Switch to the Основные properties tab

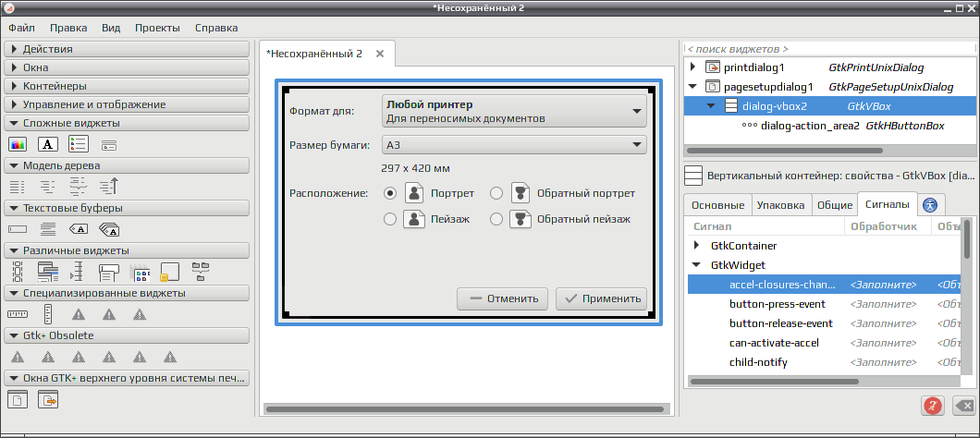(717, 205)
